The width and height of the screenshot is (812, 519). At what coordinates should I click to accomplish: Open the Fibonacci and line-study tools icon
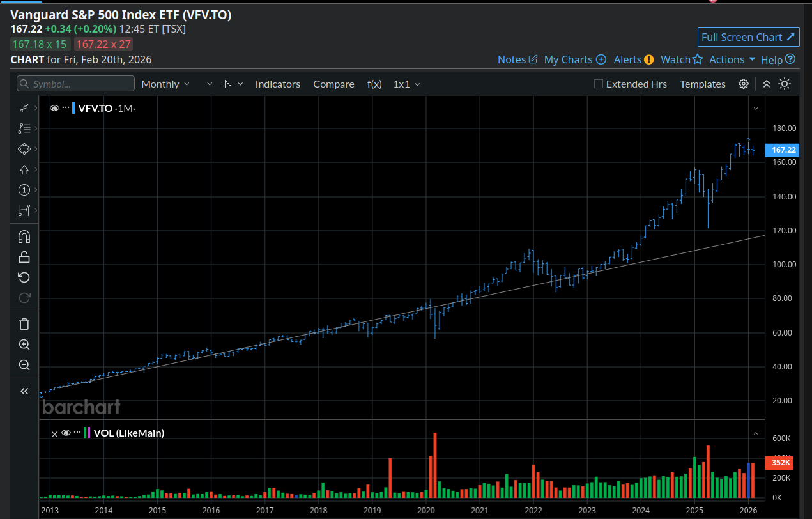tap(24, 128)
